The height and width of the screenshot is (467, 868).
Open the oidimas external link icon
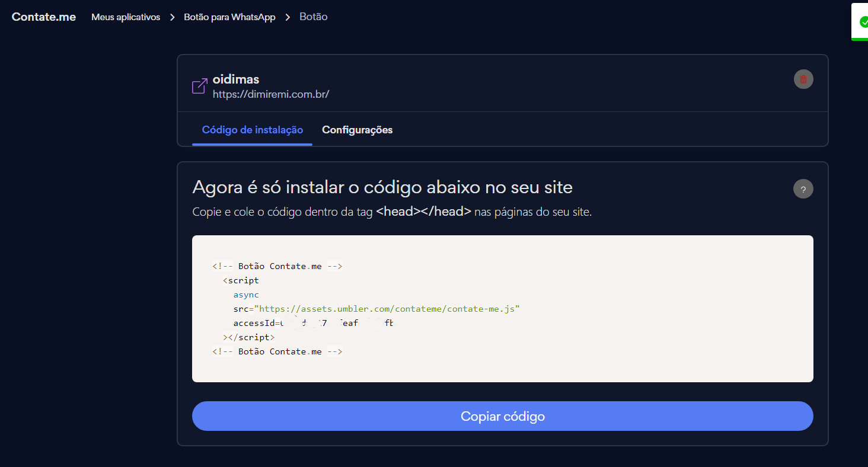click(x=199, y=87)
